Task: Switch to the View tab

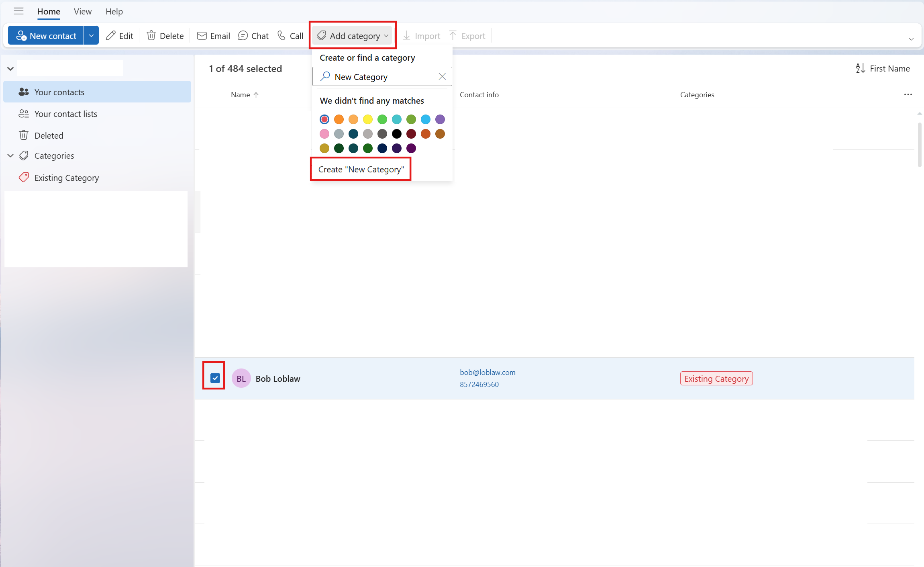Action: [82, 11]
